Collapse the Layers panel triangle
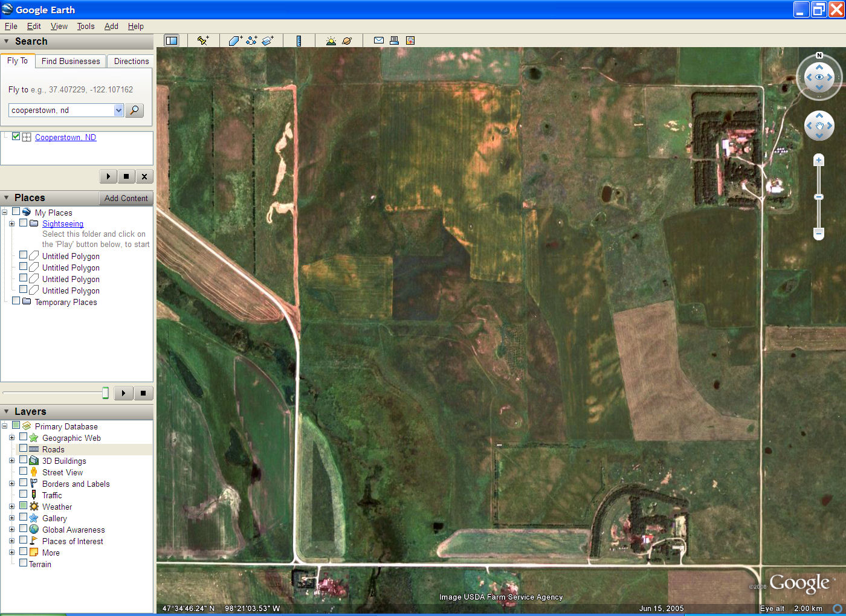 [x=7, y=411]
